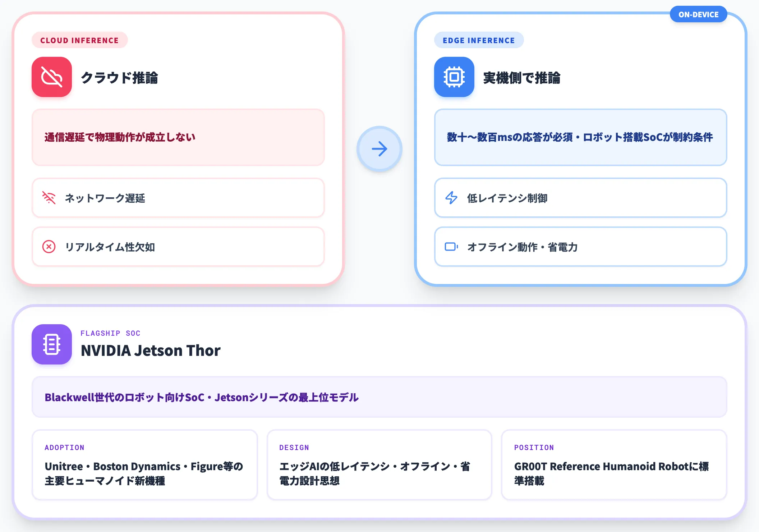Click the NVIDIA Jetson Thor title

pyautogui.click(x=151, y=350)
